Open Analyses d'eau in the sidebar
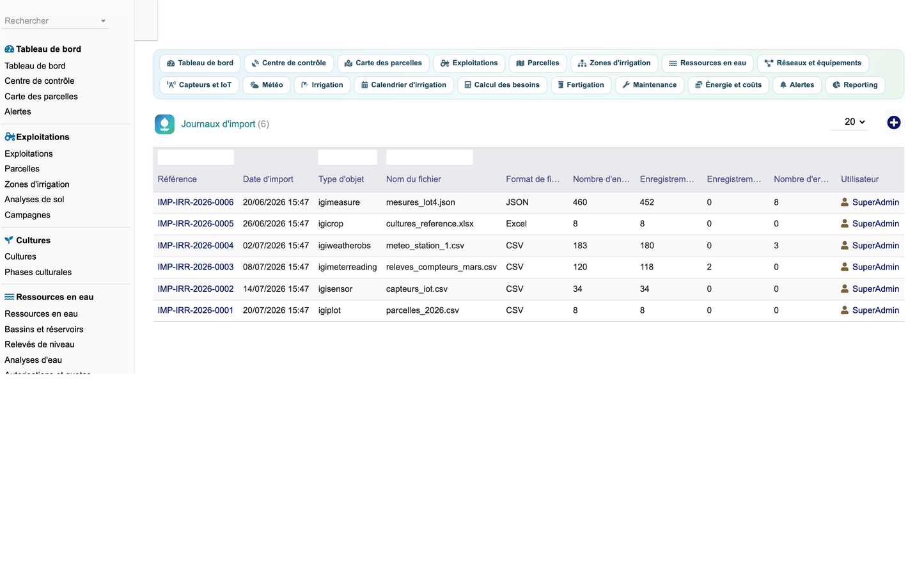The width and height of the screenshot is (924, 572). tap(33, 360)
